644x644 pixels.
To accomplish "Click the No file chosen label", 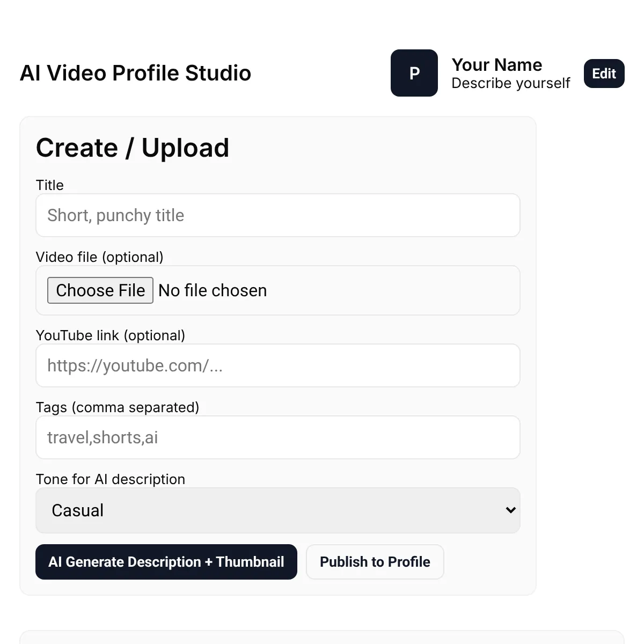I will pos(213,290).
